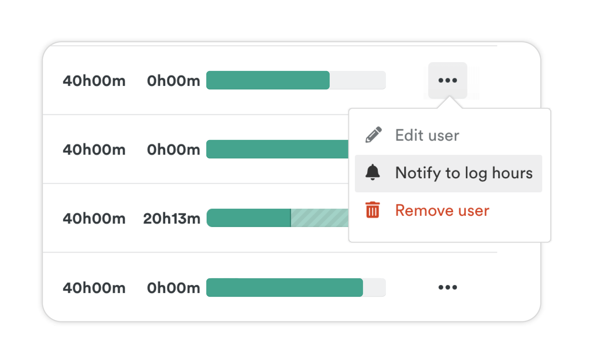Choose Notify to log hours option

pos(464,173)
